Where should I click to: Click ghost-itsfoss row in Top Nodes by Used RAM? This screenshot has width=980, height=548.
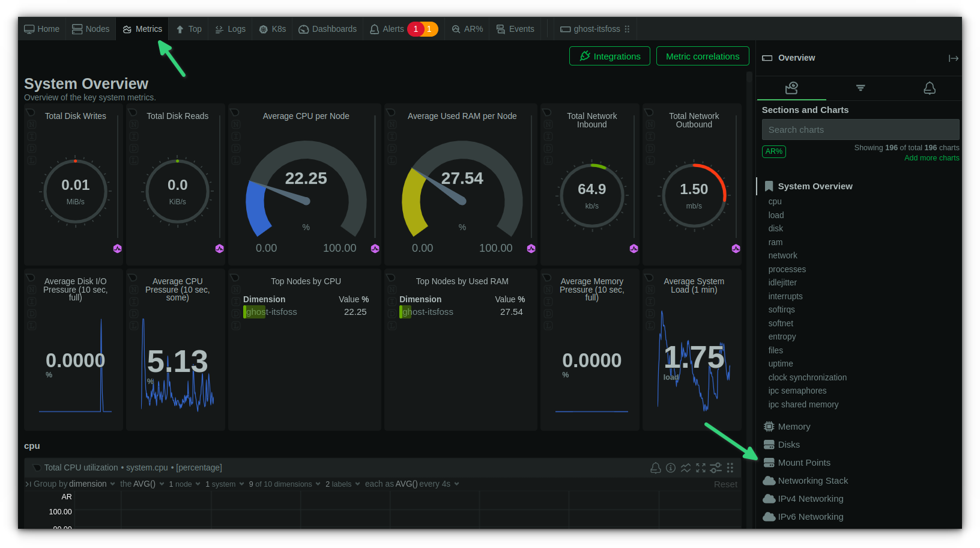click(462, 312)
